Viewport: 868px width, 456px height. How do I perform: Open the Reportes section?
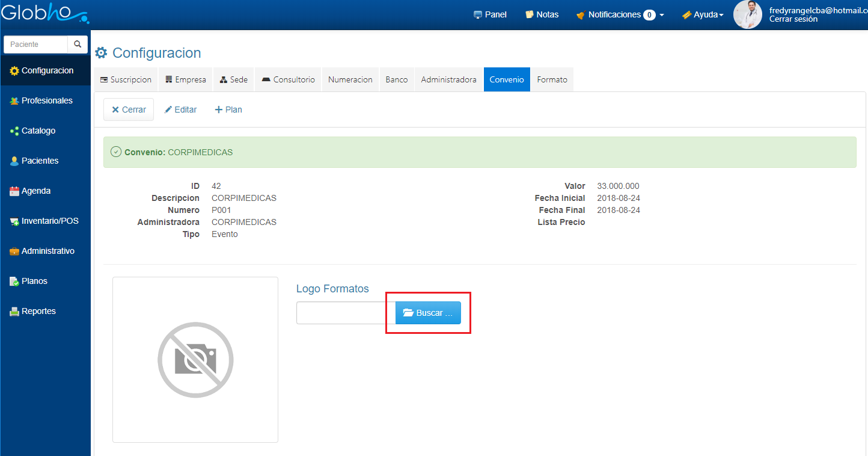(x=38, y=311)
